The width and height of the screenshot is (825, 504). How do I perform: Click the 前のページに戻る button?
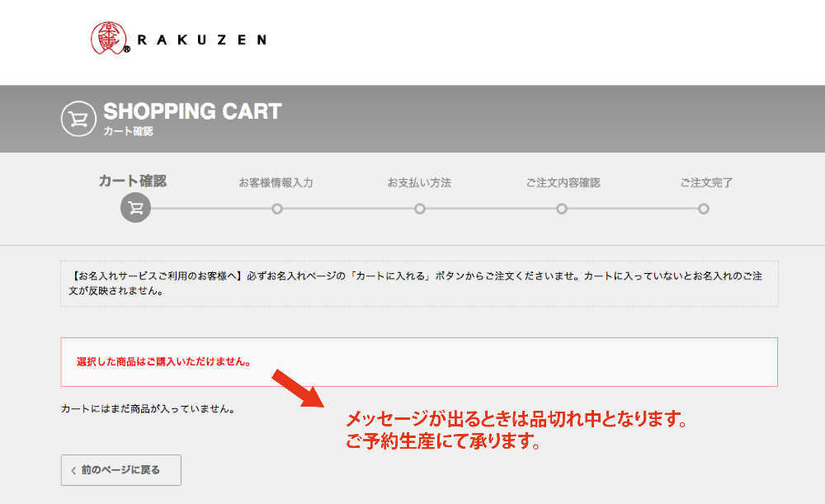pos(120,470)
